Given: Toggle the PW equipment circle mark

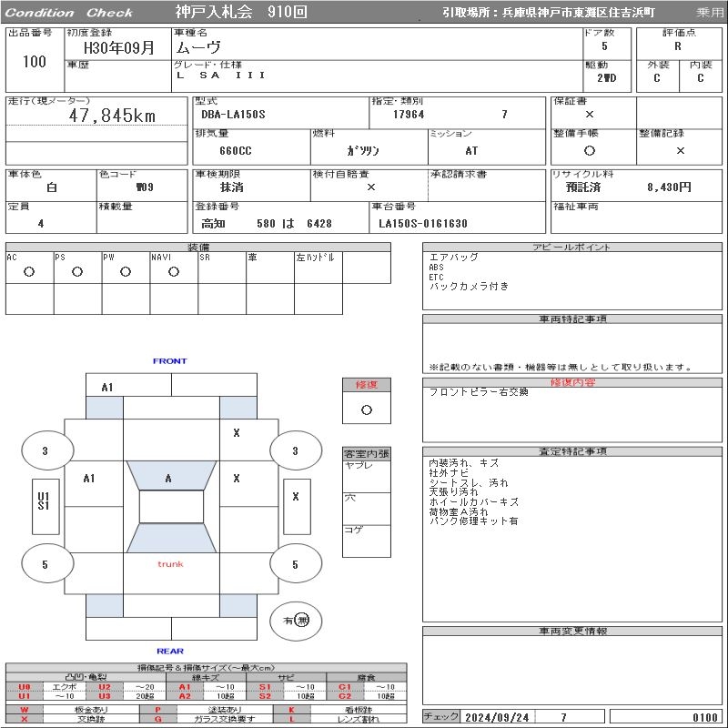Looking at the screenshot, I should (126, 272).
